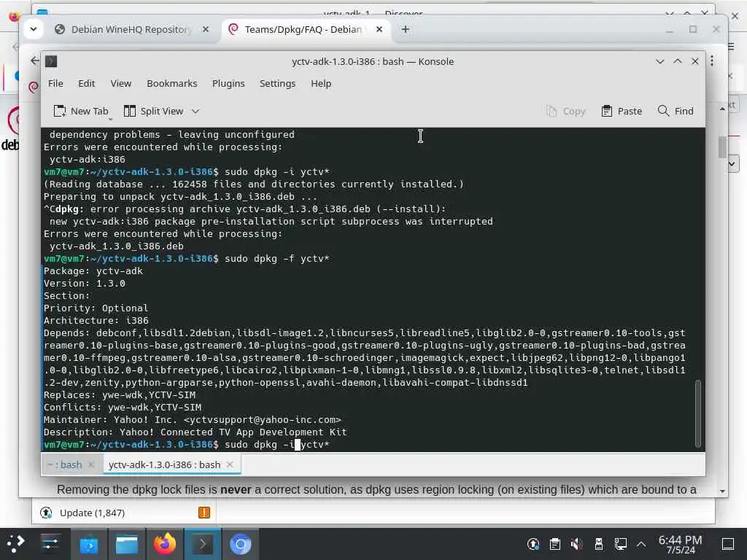Click the 'Maintainer: Yahoo! Inc.' terminal line
Viewport: 747px width, 560px height.
(193, 419)
